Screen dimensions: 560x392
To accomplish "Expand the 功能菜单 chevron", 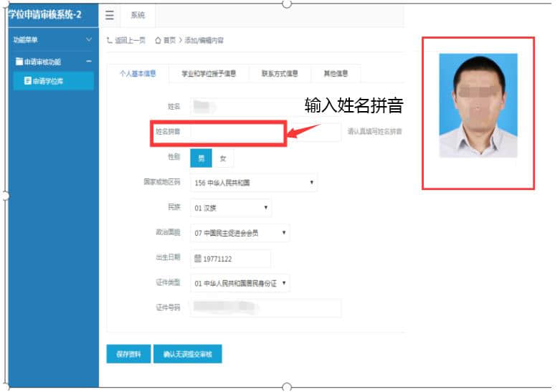I will coord(89,39).
